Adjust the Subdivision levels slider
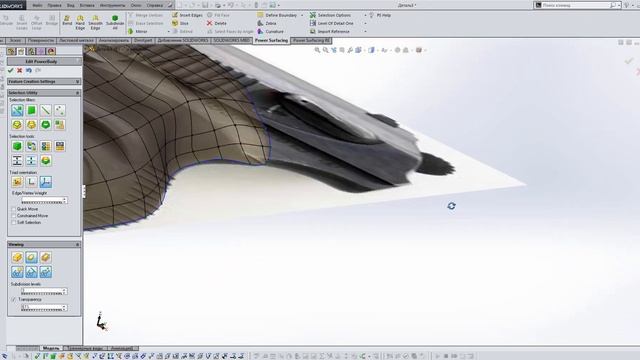Screen dimensions: 640x360 pos(42,293)
